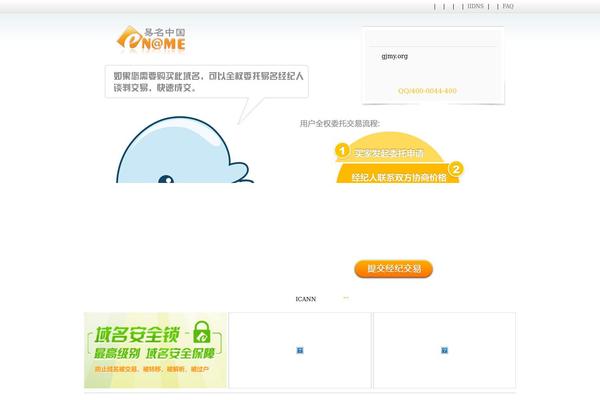Viewport: 600px width, 400px height.
Task: Click the QQ/400-0044-400 contact text
Action: coord(427,91)
